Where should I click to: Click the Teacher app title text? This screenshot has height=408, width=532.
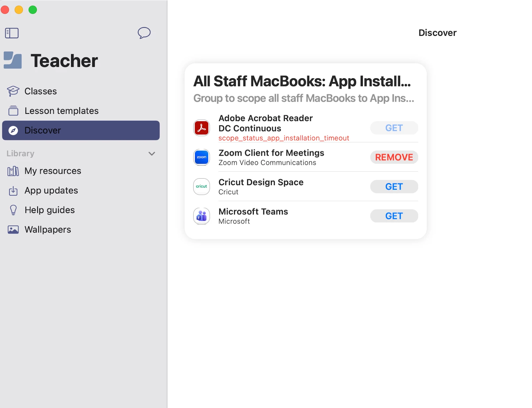64,61
